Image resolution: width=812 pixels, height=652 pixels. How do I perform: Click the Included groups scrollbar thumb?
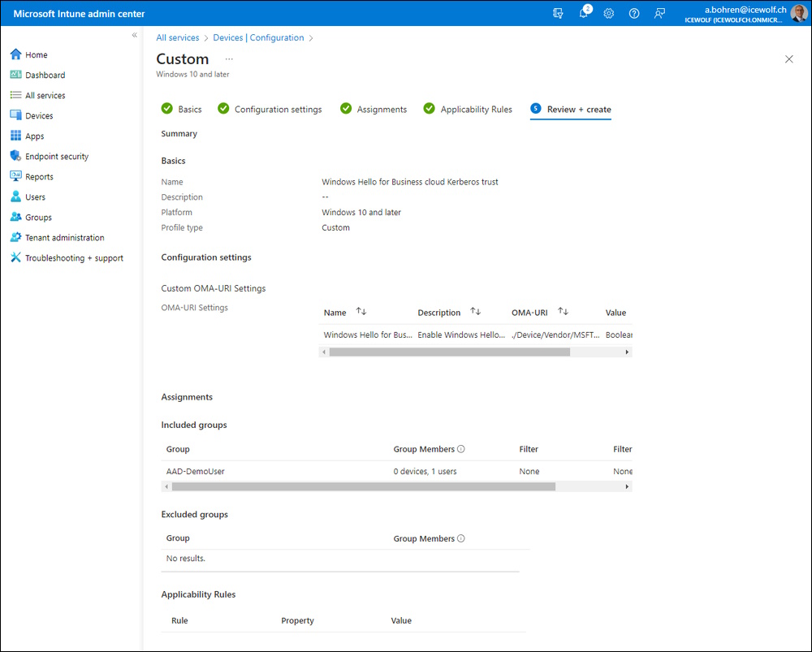point(364,487)
